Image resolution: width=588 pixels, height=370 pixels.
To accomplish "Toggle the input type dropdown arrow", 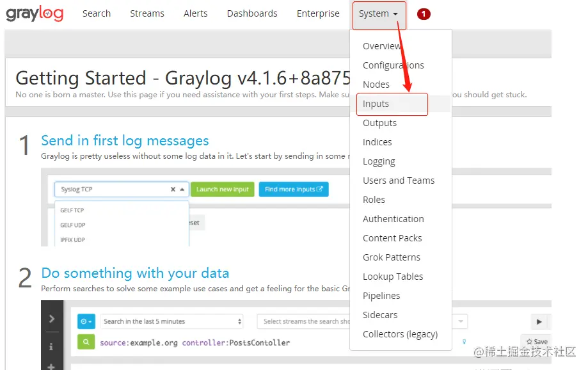I will pos(182,189).
